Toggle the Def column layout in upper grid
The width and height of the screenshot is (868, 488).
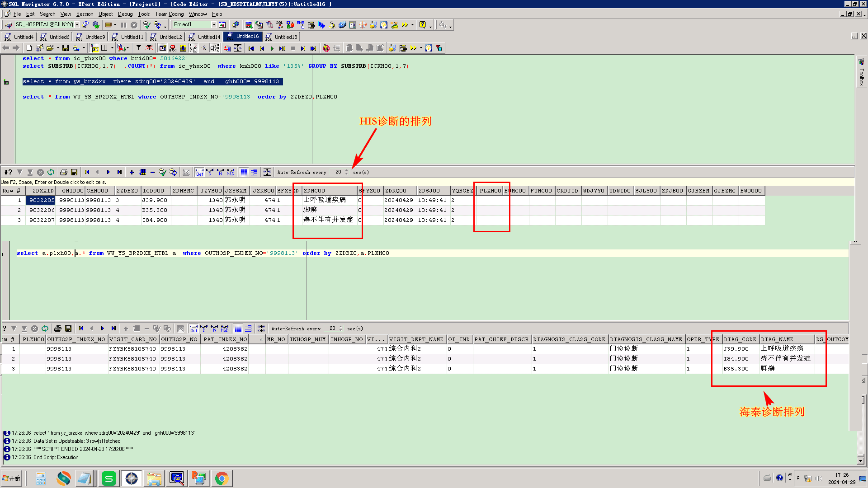coord(199,172)
